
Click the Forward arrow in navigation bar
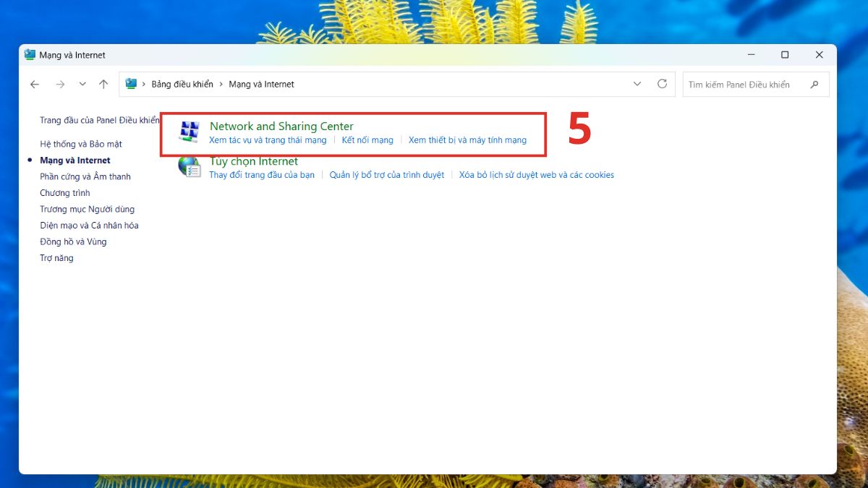click(x=60, y=85)
